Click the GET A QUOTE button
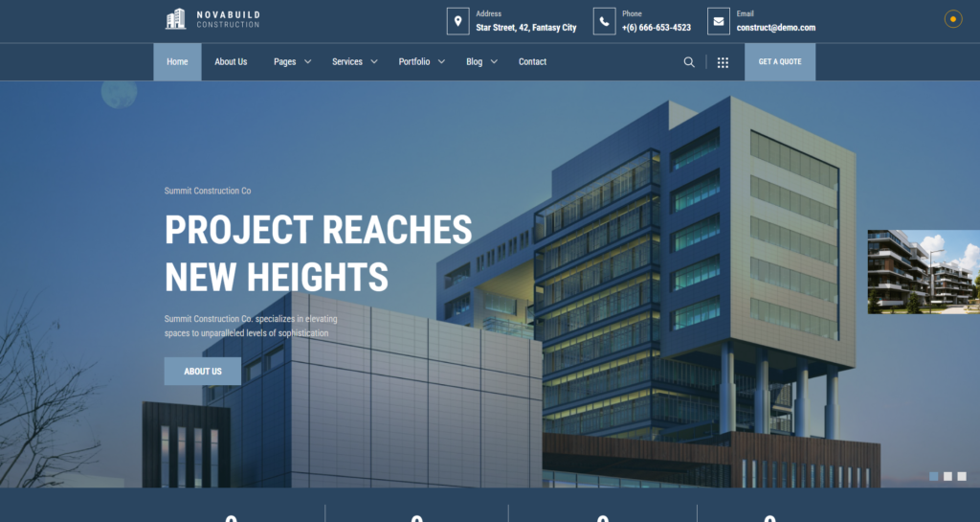This screenshot has height=522, width=980. tap(780, 62)
